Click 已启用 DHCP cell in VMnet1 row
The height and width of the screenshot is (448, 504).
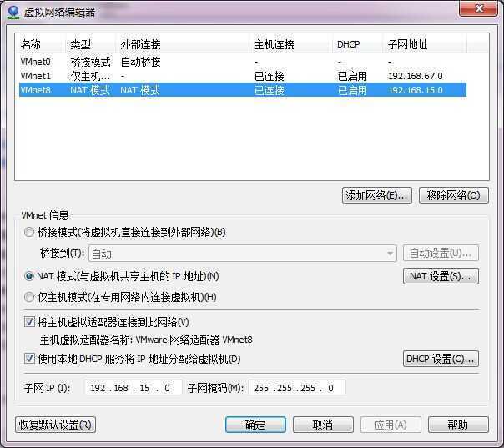[352, 76]
